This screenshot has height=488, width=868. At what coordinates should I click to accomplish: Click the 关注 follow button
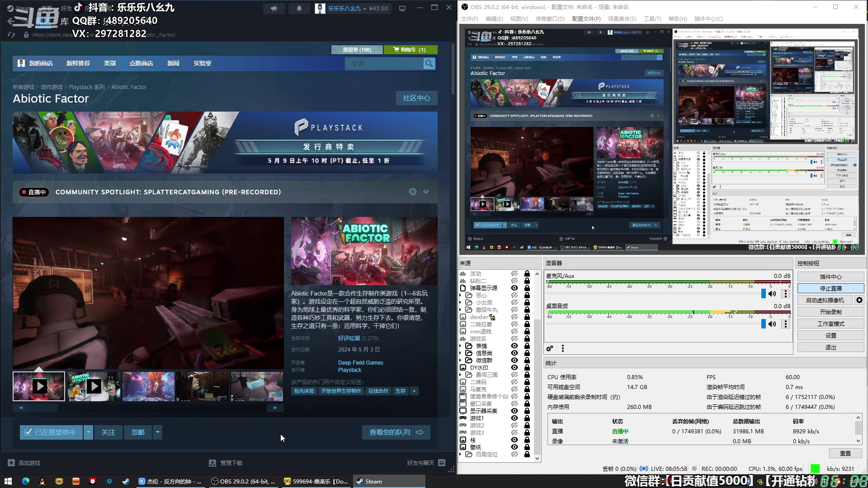108,432
